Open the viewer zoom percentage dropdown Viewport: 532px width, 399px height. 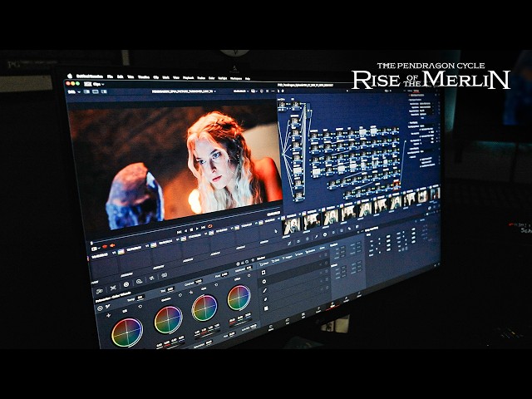[x=74, y=91]
